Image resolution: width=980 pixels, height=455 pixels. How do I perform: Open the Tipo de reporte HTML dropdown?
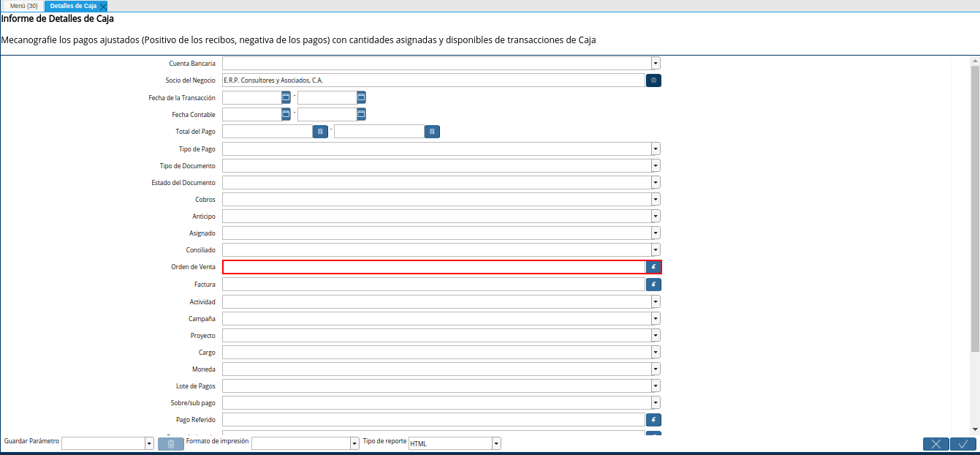(496, 443)
